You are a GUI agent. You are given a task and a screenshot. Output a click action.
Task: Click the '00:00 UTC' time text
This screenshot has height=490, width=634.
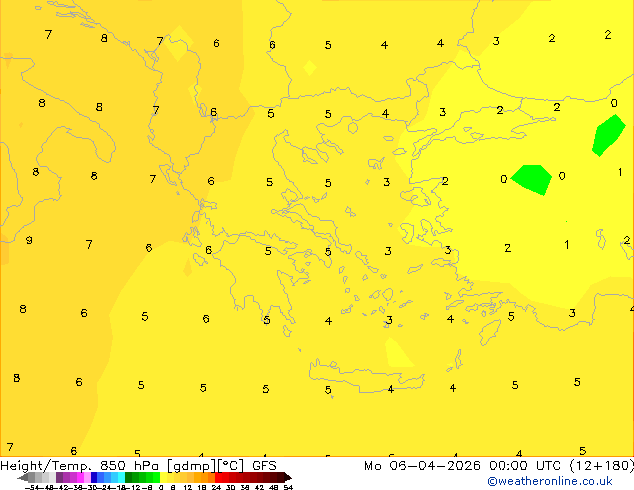525,465
